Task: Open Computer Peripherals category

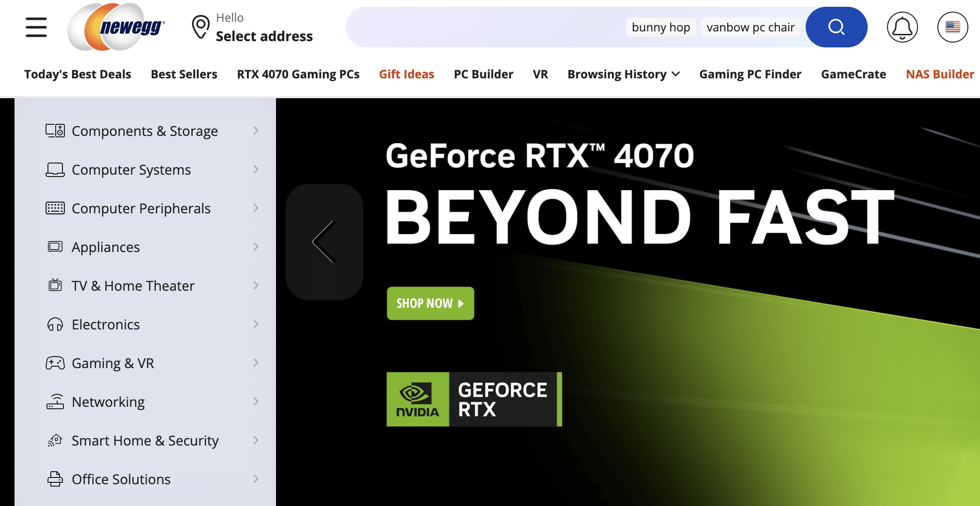Action: pyautogui.click(x=145, y=208)
